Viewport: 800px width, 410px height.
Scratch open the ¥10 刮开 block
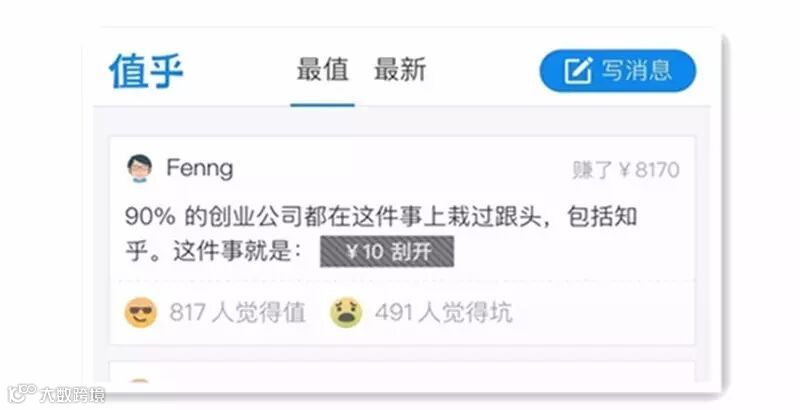[x=387, y=251]
